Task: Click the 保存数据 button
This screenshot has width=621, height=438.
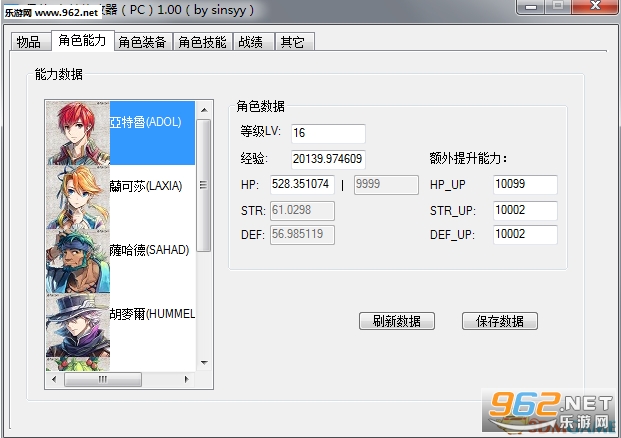Action: pyautogui.click(x=499, y=321)
